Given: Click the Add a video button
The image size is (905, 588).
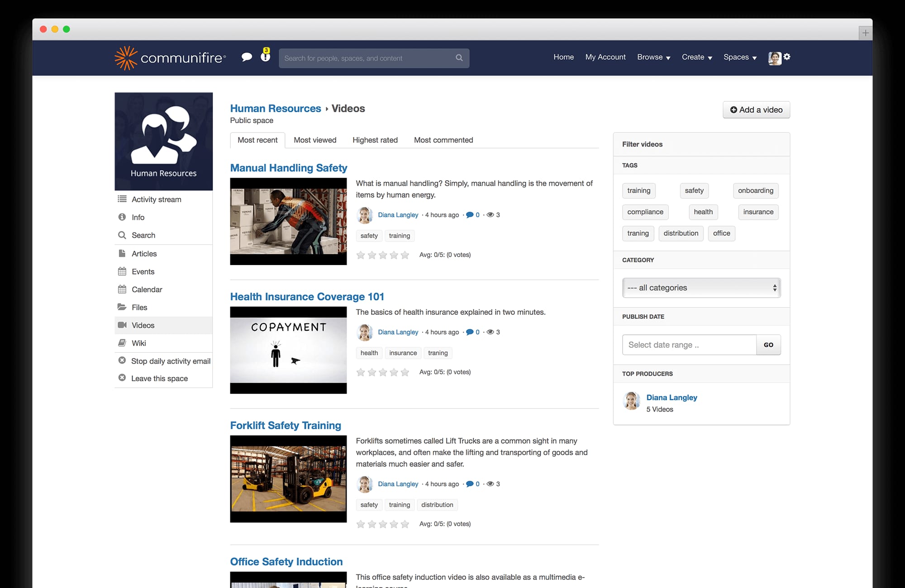Looking at the screenshot, I should click(x=756, y=109).
